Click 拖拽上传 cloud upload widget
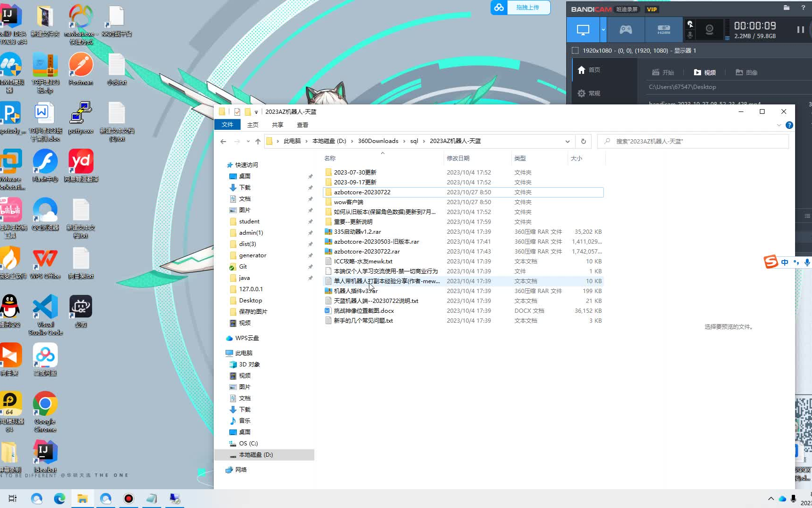812x508 pixels. coord(520,8)
